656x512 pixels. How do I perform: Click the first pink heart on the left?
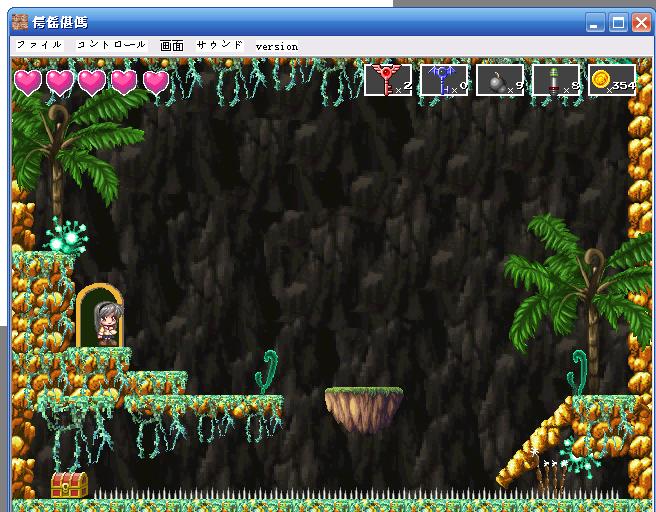pyautogui.click(x=28, y=82)
